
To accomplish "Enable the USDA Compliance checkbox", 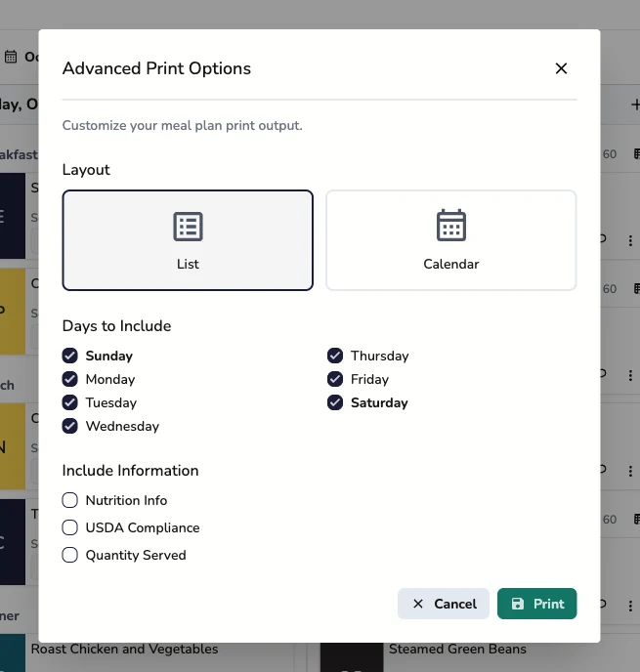I will 70,527.
